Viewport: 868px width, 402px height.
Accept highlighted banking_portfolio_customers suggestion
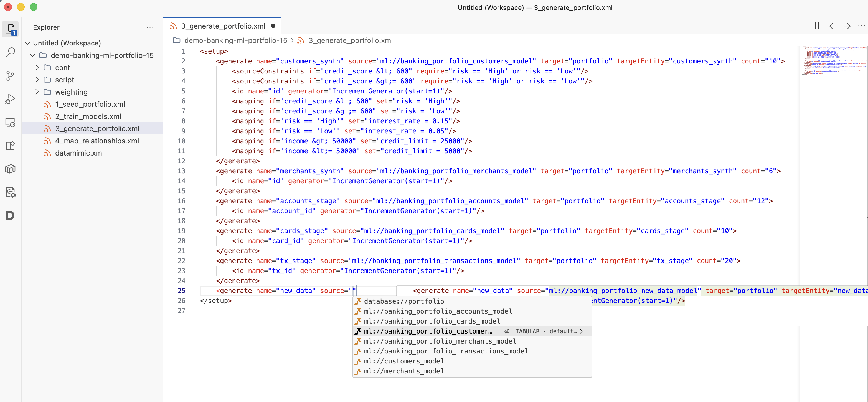point(472,331)
